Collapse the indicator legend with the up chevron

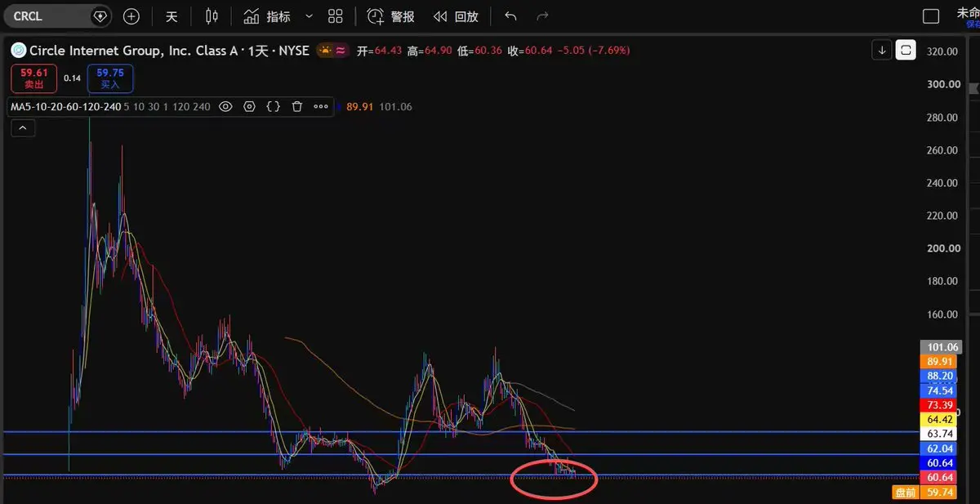22,128
